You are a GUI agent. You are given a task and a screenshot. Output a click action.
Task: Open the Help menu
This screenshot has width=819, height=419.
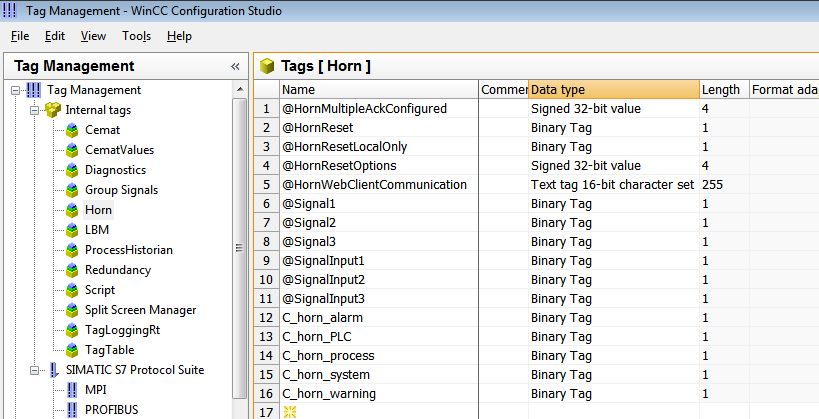[179, 36]
